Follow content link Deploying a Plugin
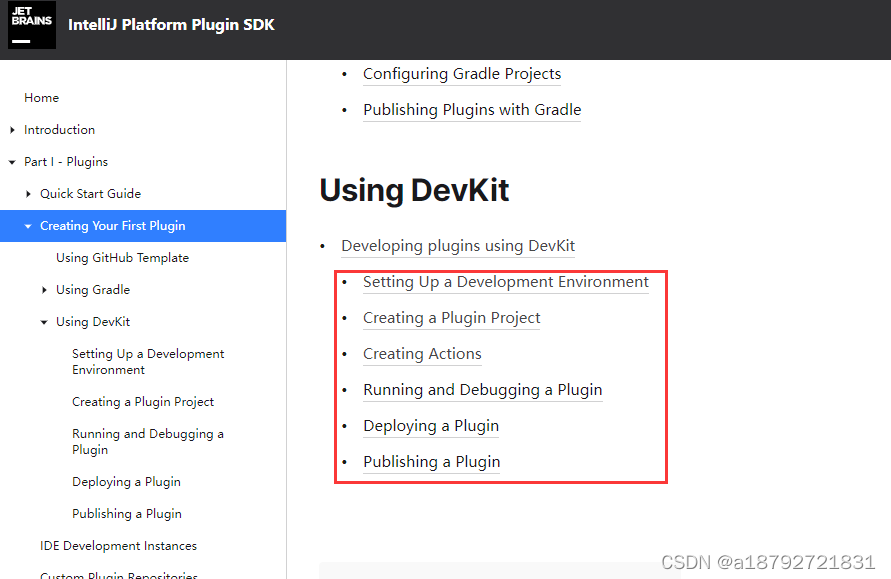This screenshot has height=579, width=891. pos(431,426)
